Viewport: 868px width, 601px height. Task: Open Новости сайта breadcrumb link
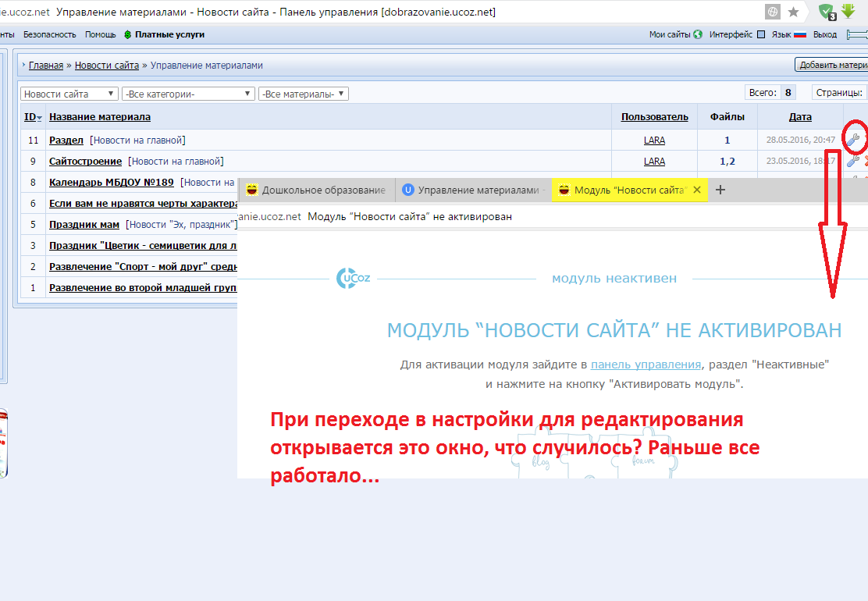tap(107, 66)
